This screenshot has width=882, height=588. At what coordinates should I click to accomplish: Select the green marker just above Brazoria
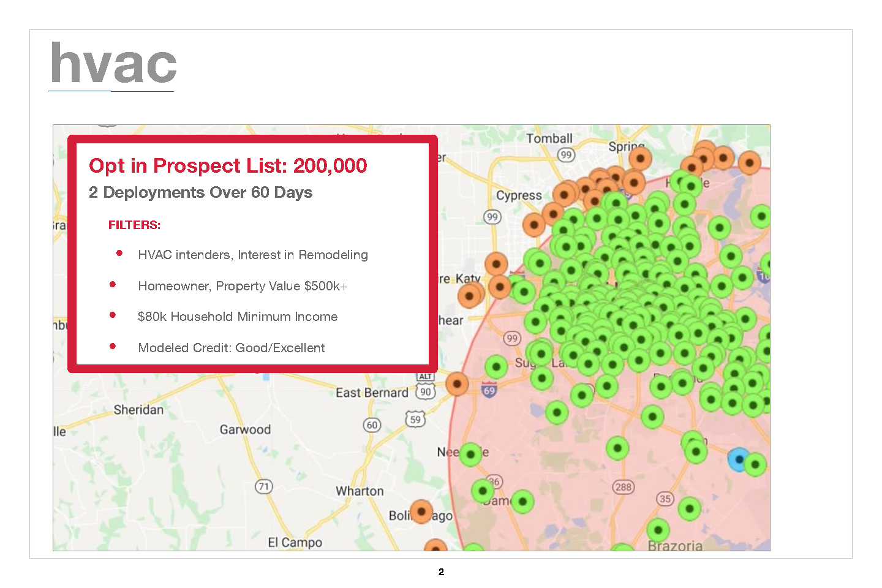[658, 530]
